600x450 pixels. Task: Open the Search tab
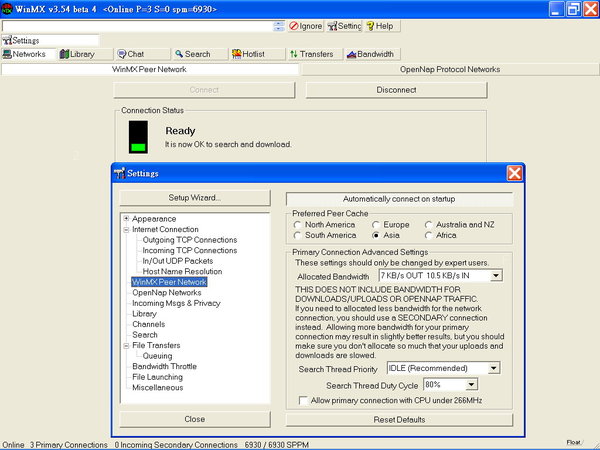pos(201,54)
